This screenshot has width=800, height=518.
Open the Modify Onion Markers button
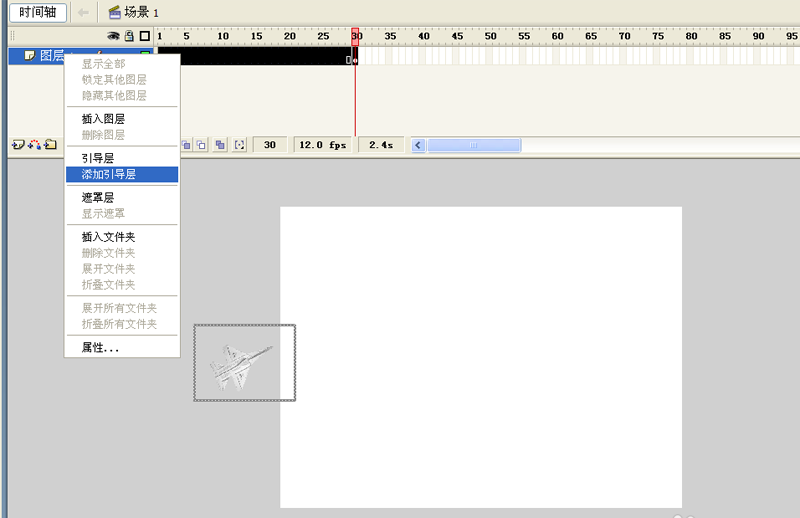pos(239,145)
